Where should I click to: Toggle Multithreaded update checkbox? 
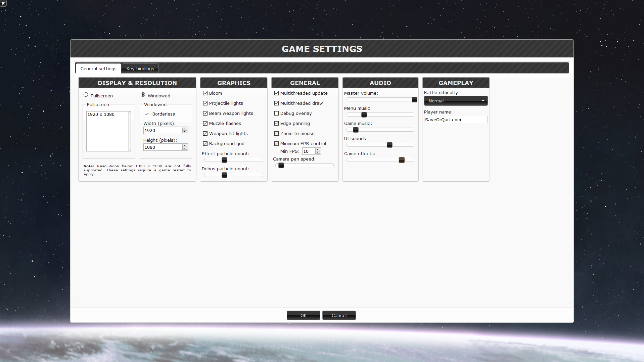(x=277, y=93)
